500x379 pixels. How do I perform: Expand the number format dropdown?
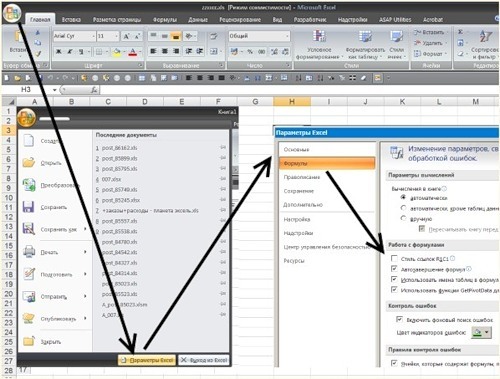pyautogui.click(x=287, y=36)
